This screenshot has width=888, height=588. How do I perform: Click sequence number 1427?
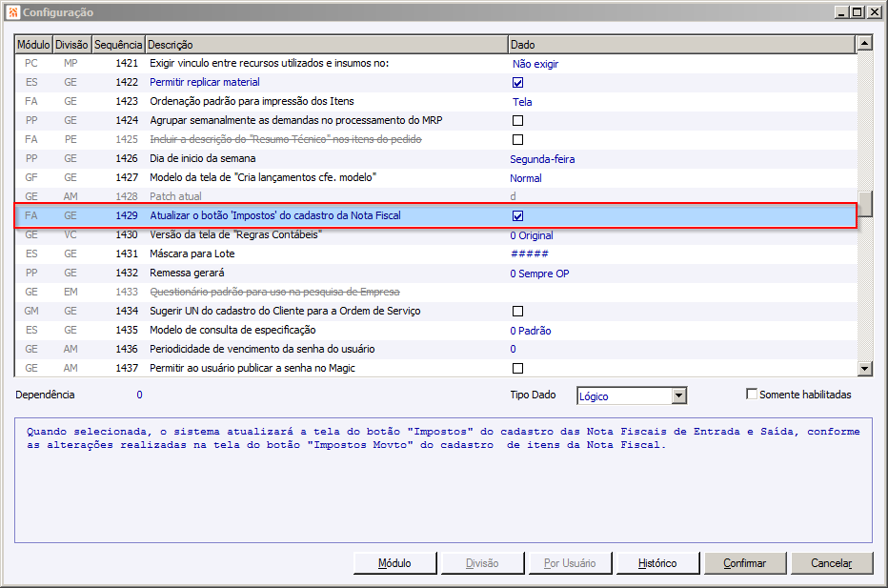pos(127,178)
